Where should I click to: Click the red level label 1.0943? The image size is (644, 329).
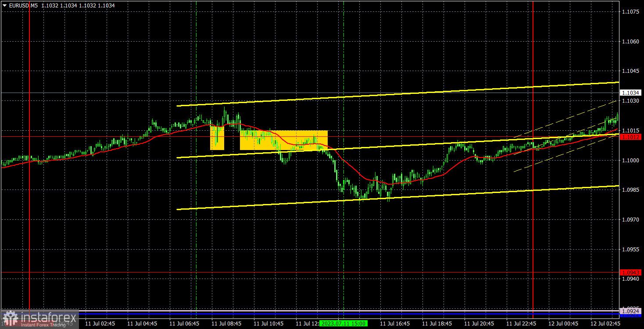pos(630,272)
